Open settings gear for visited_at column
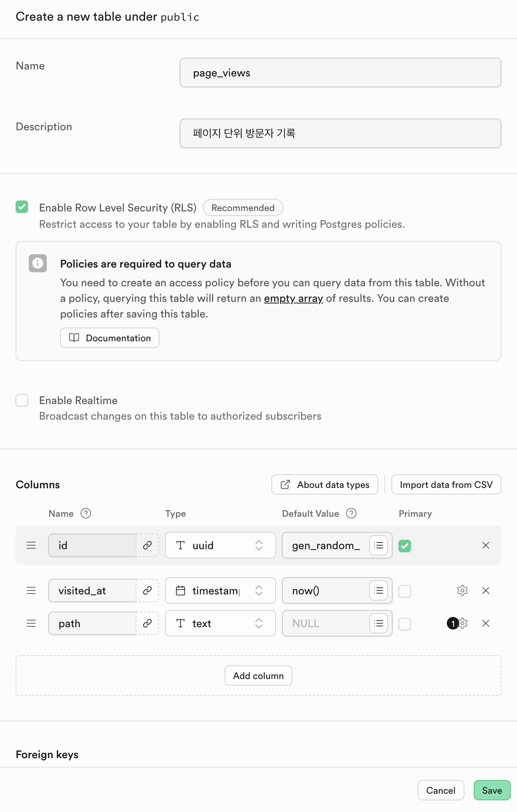Viewport: 517px width, 812px height. pyautogui.click(x=462, y=590)
